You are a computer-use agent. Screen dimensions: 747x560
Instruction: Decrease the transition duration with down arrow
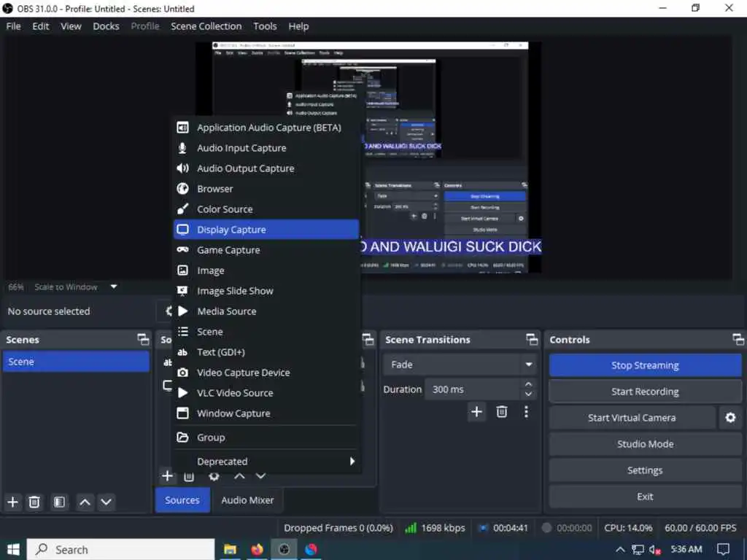[x=528, y=394]
